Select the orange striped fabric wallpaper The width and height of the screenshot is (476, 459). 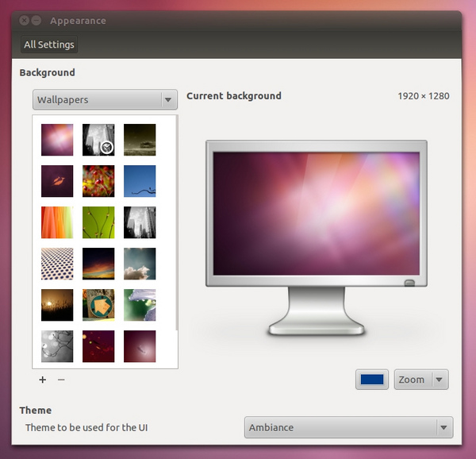click(57, 222)
